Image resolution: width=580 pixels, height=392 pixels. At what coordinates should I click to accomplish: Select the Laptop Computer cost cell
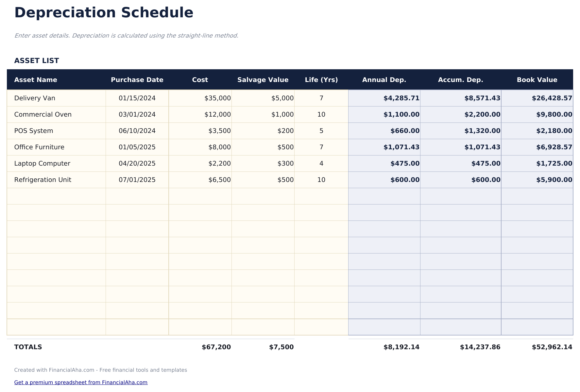(x=200, y=163)
